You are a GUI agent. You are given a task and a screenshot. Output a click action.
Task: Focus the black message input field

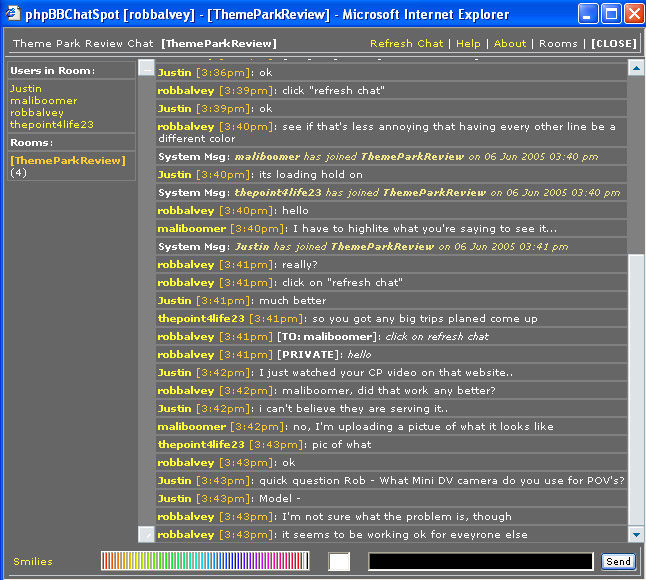481,561
